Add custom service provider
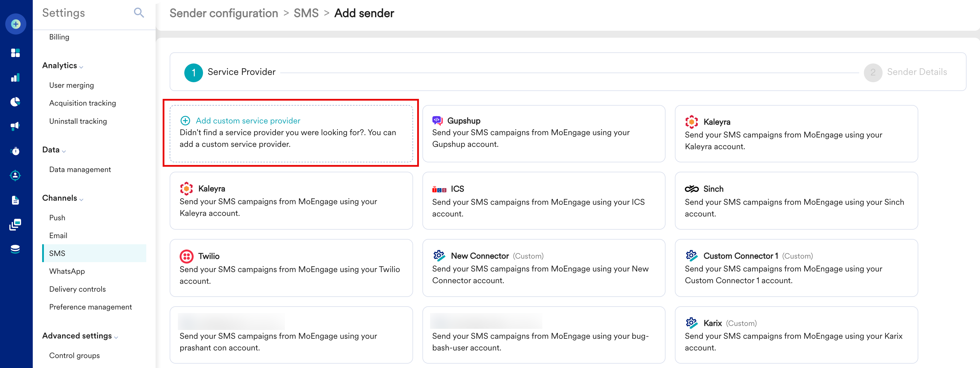 click(248, 121)
